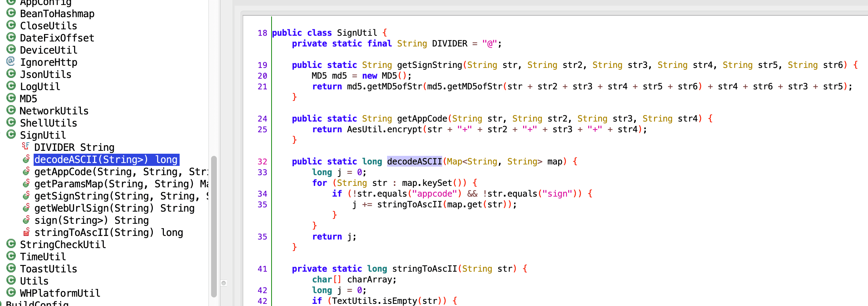Open the CloseUtils class node

coord(49,26)
